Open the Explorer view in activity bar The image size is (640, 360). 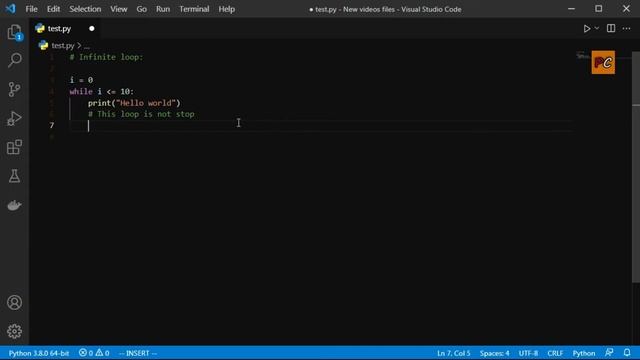[x=14, y=32]
